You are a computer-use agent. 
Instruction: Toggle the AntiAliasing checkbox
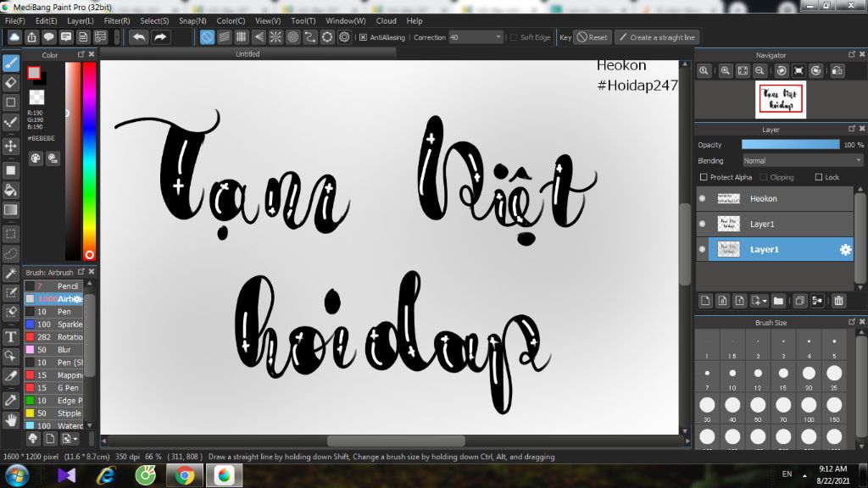pos(363,37)
